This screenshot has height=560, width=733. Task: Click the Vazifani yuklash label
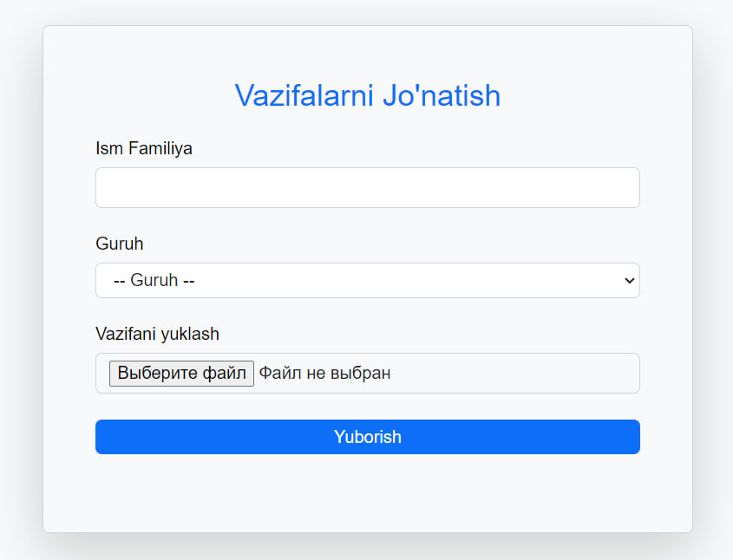157,333
